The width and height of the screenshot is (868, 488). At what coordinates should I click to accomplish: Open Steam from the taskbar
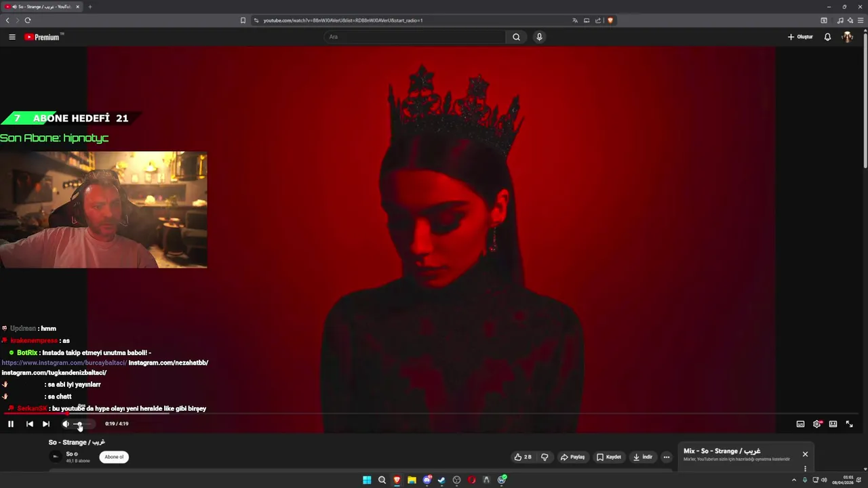(x=441, y=480)
